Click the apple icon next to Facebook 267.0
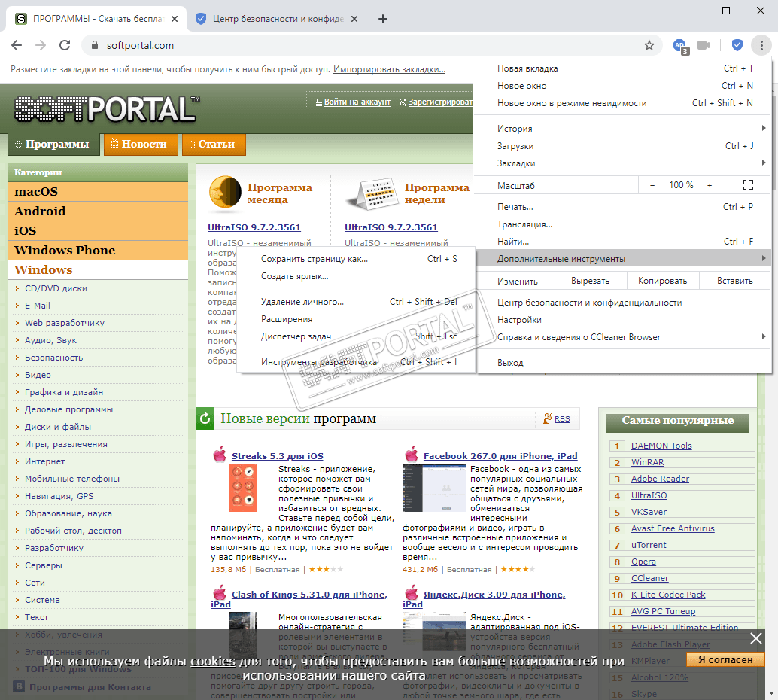The width and height of the screenshot is (778, 700). (x=412, y=455)
